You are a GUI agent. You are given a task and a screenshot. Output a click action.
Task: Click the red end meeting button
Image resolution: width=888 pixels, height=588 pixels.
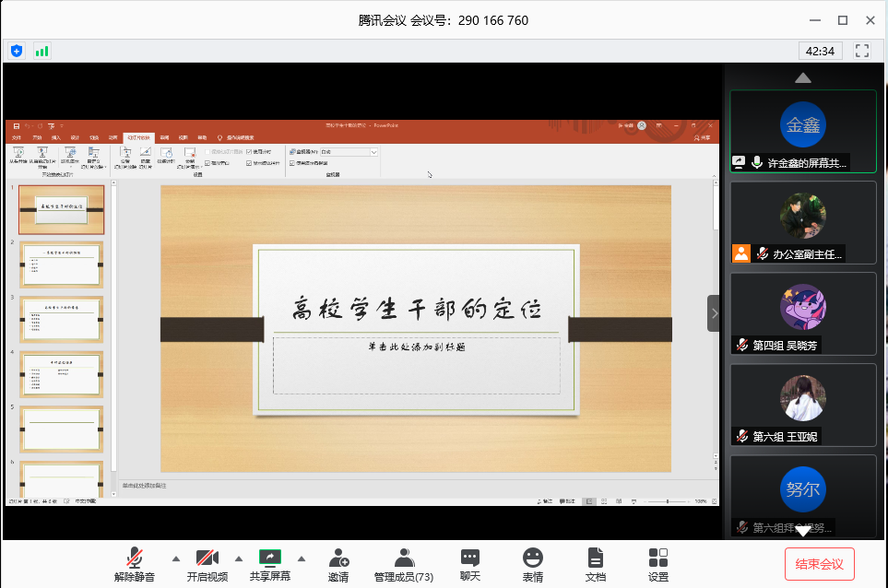(820, 563)
